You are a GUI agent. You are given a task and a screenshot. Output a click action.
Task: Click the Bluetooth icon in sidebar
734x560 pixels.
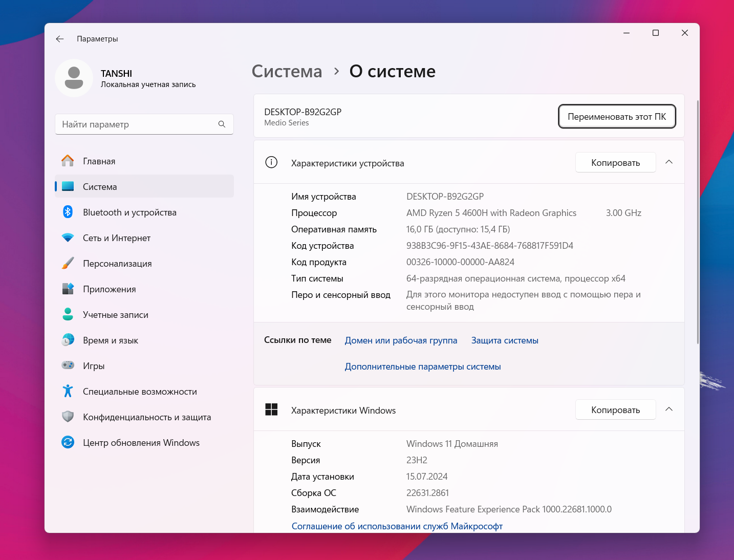(x=68, y=212)
